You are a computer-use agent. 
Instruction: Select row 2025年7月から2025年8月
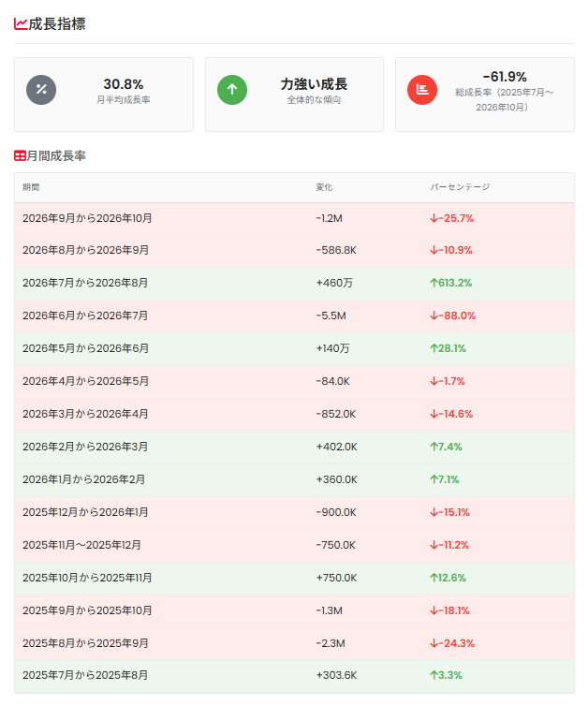(294, 676)
